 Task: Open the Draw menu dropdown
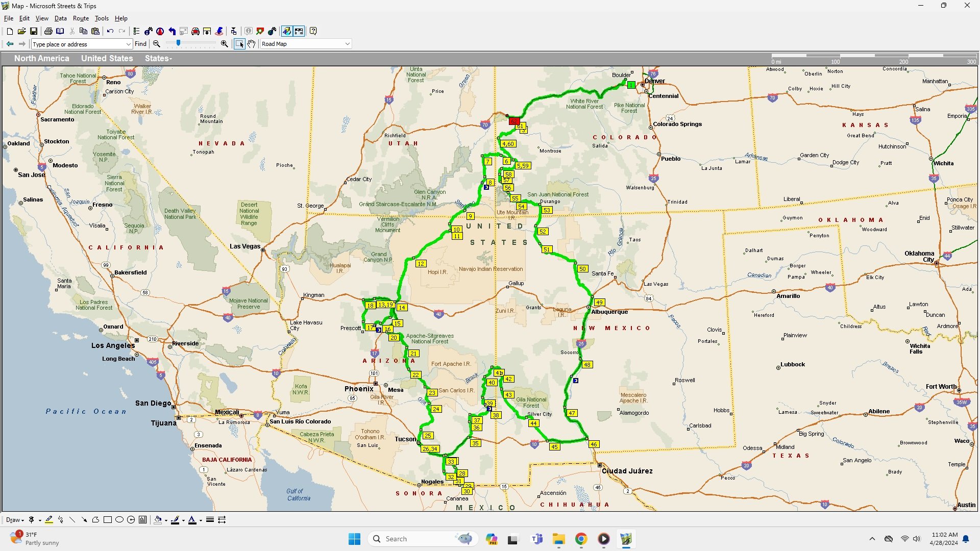pos(15,520)
